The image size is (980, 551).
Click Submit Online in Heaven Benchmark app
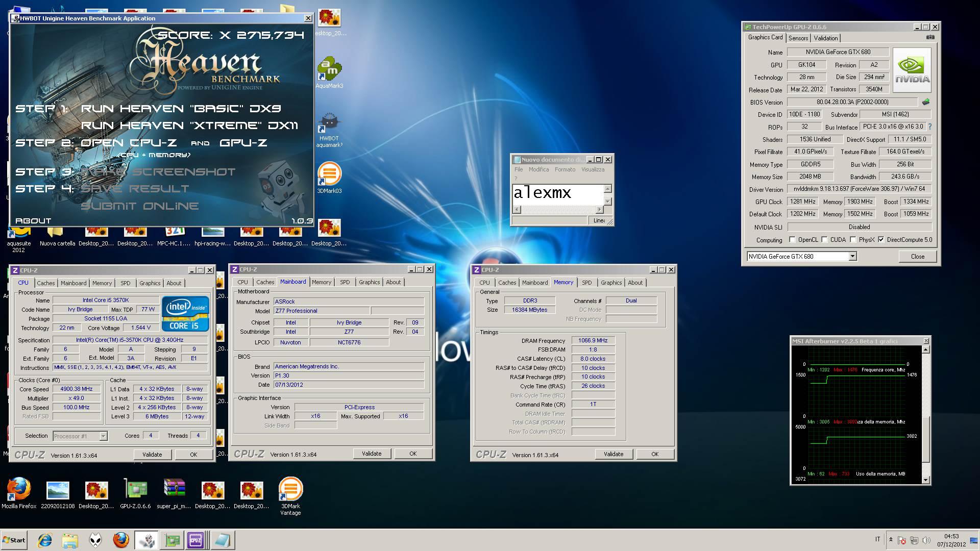(x=139, y=206)
